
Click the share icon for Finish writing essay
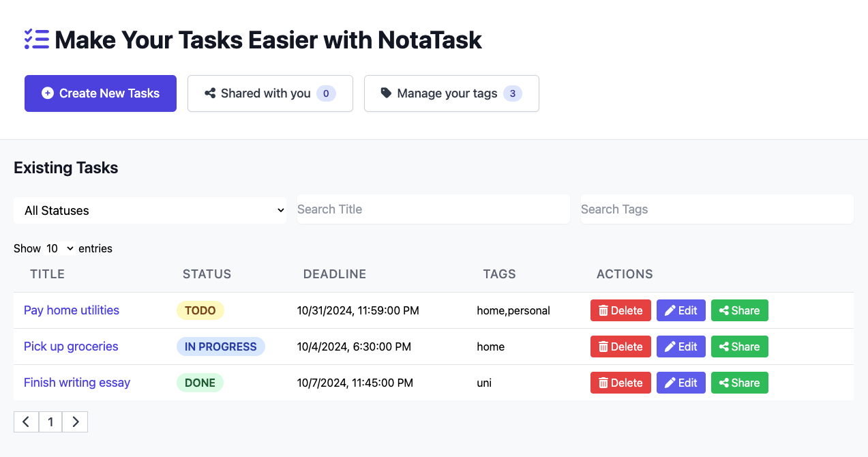[x=724, y=383]
